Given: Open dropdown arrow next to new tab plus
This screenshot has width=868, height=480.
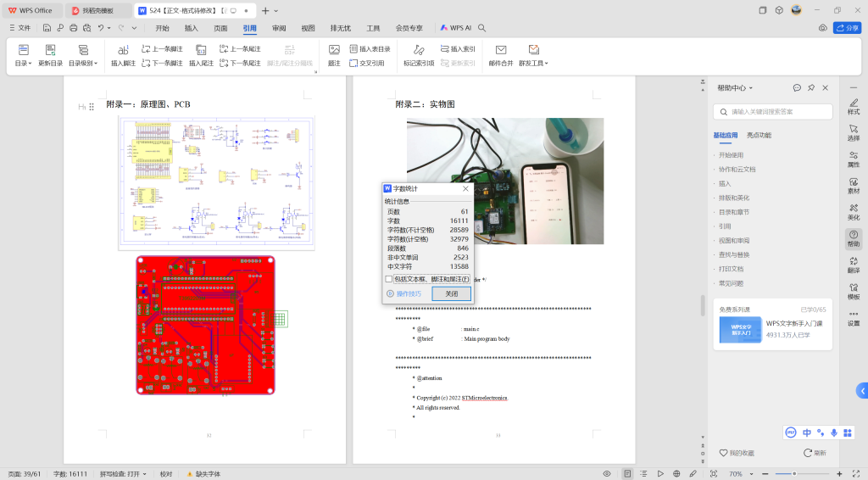Looking at the screenshot, I should [x=276, y=10].
